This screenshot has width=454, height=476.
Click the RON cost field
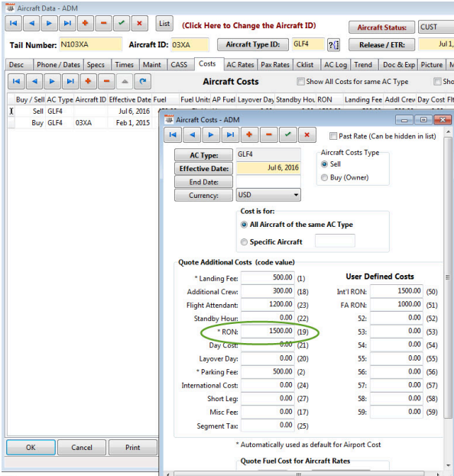(268, 331)
